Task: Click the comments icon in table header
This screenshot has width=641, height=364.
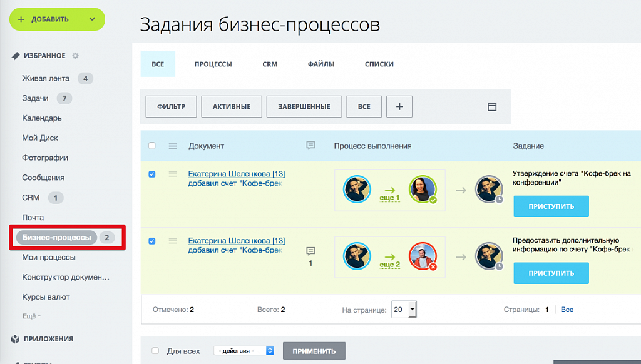Action: click(x=310, y=146)
